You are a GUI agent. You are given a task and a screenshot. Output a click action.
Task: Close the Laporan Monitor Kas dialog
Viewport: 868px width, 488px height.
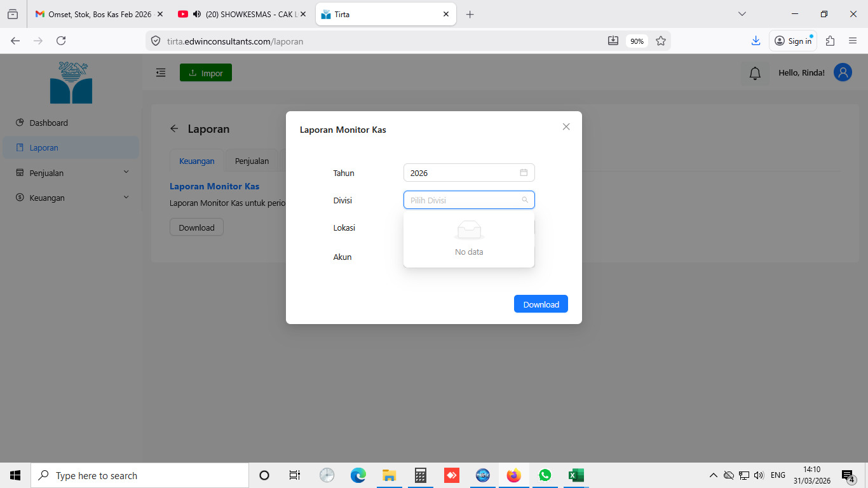pos(566,126)
